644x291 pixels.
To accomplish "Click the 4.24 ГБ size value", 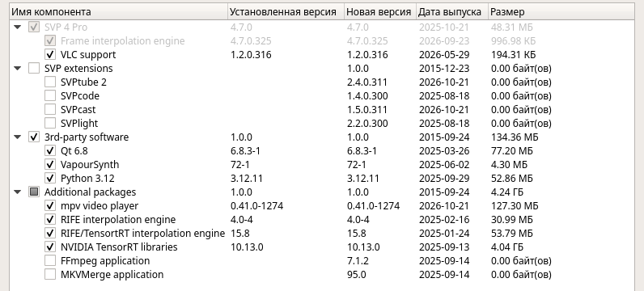I will pyautogui.click(x=506, y=192).
